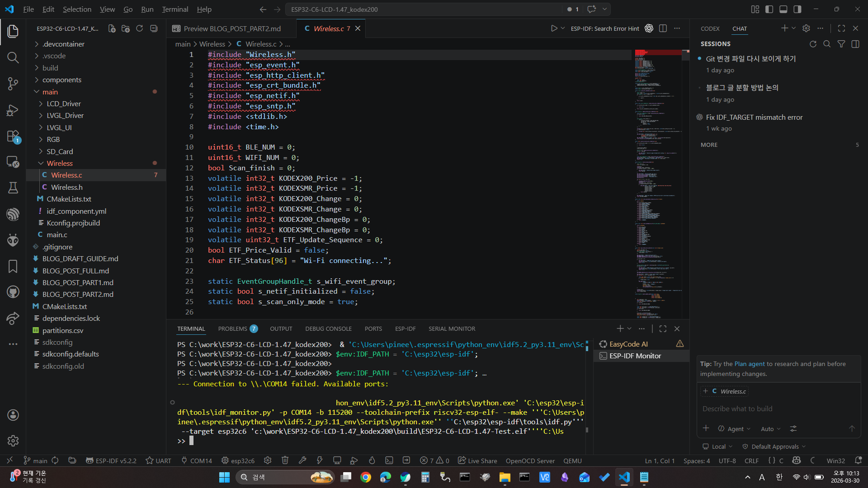Toggle the secondary side bar button
Viewport: 868px width, 488px height.
[x=797, y=9]
